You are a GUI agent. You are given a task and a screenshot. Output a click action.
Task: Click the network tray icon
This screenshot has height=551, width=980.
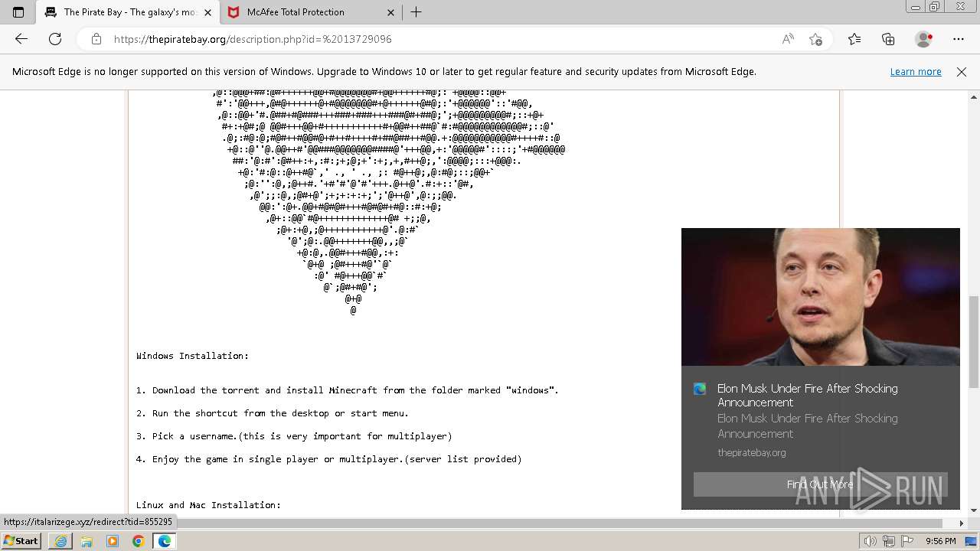click(x=889, y=541)
